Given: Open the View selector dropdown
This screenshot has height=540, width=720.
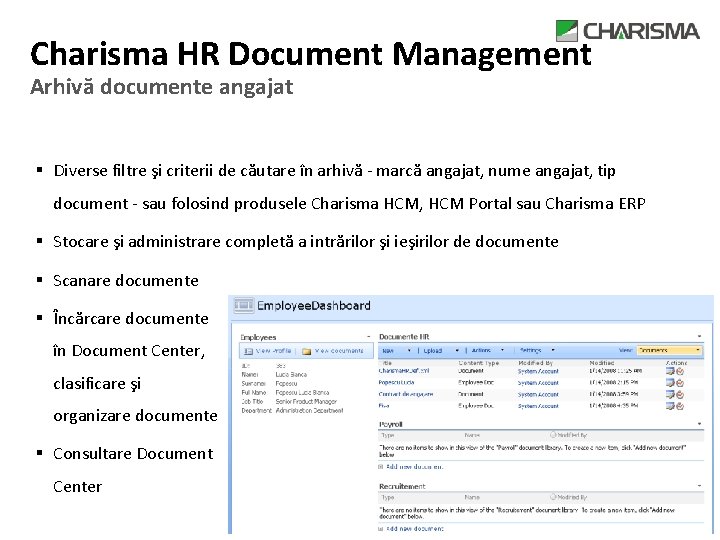Looking at the screenshot, I should coord(669,350).
